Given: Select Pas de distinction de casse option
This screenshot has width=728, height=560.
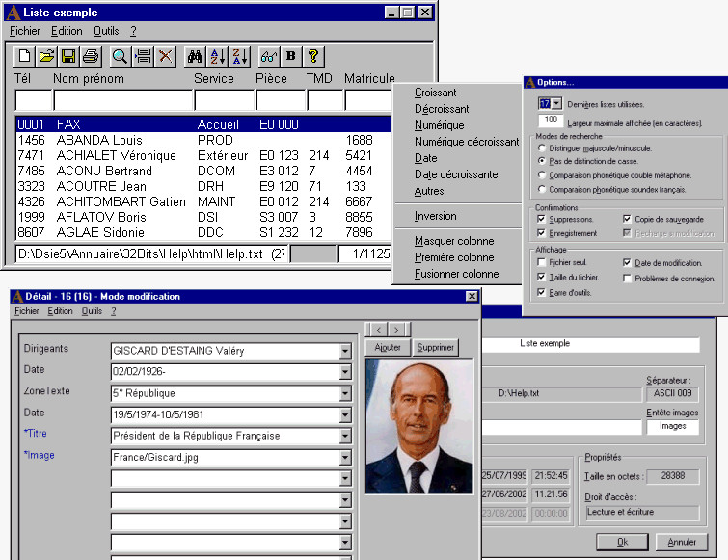Looking at the screenshot, I should (x=541, y=161).
